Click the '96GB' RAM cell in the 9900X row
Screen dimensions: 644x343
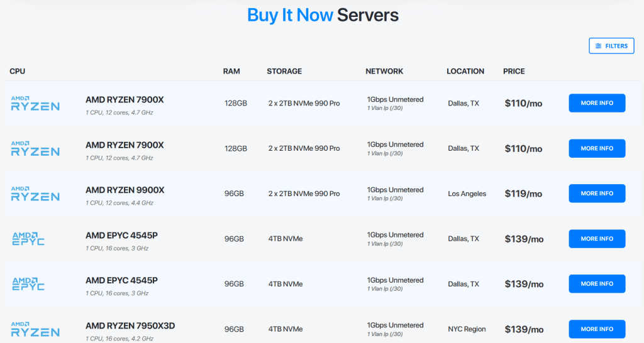pos(234,193)
